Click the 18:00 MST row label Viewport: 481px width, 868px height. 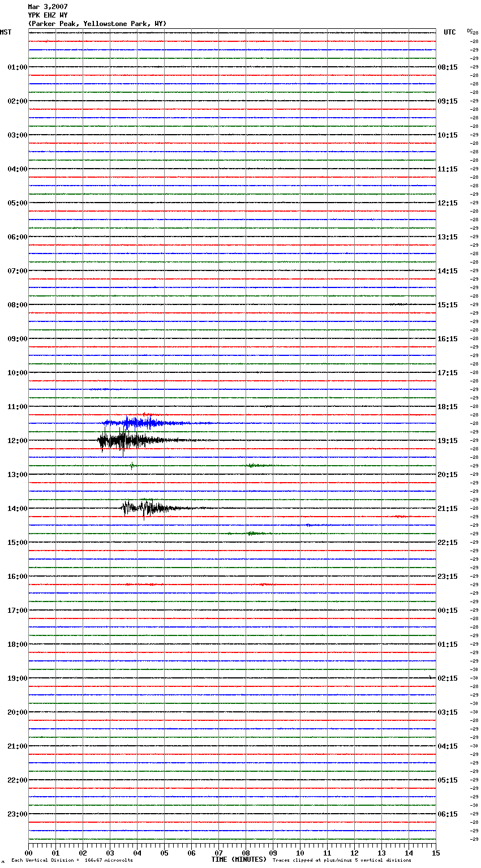coord(17,644)
